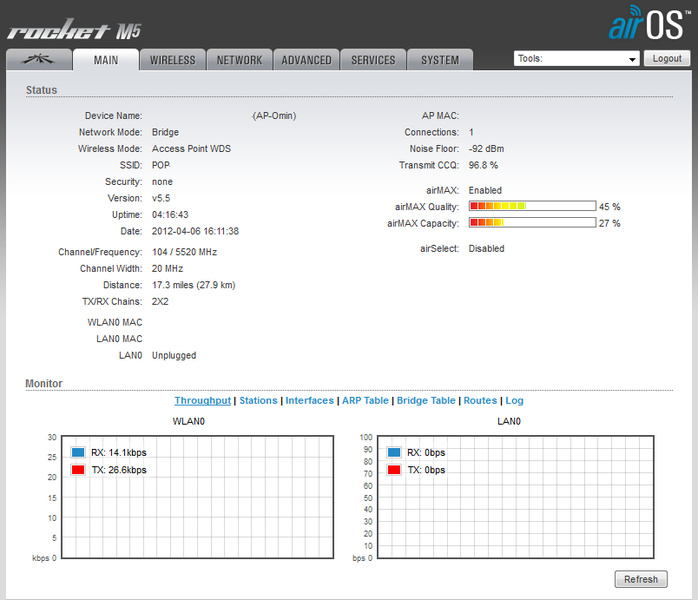Click the Network Mode 'Bridge' value
Screen dimensions: 698x600
165,132
